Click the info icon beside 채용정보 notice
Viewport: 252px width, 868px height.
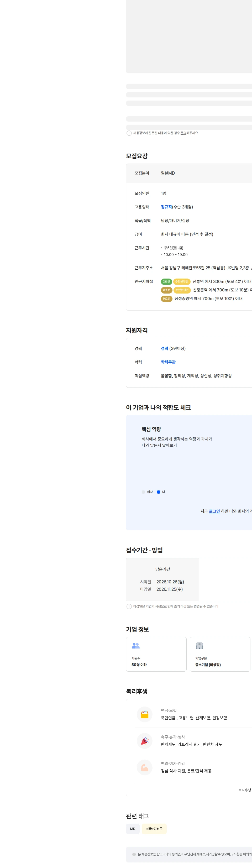[x=129, y=133]
